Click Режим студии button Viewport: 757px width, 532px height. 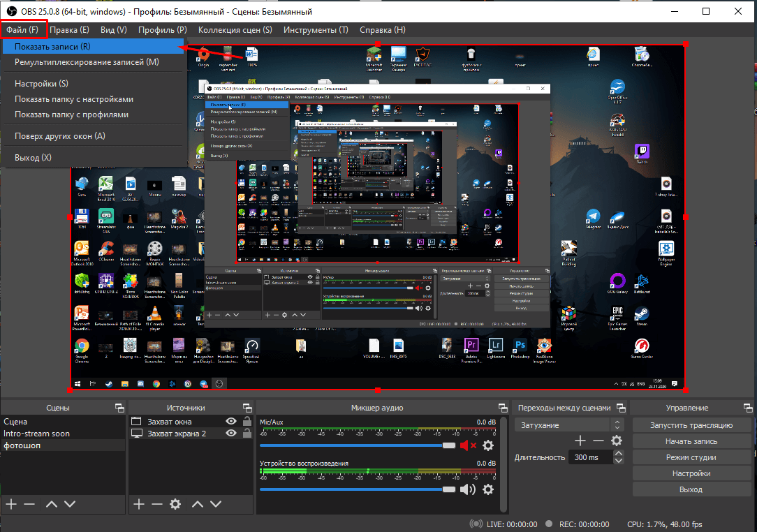691,457
